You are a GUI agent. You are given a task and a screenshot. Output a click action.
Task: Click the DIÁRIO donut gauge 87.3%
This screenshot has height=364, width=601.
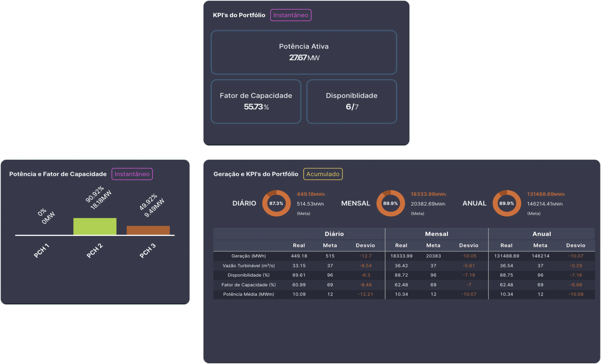(x=276, y=203)
